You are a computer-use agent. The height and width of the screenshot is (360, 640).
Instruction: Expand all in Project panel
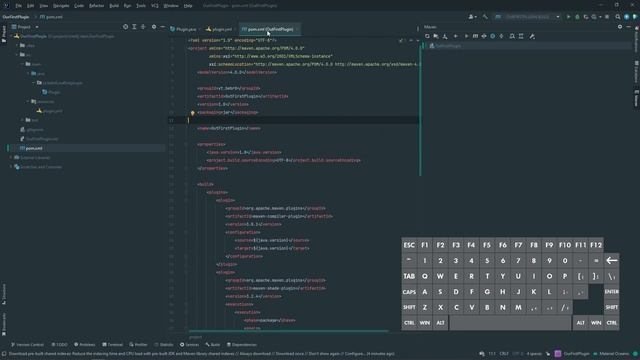click(x=134, y=27)
